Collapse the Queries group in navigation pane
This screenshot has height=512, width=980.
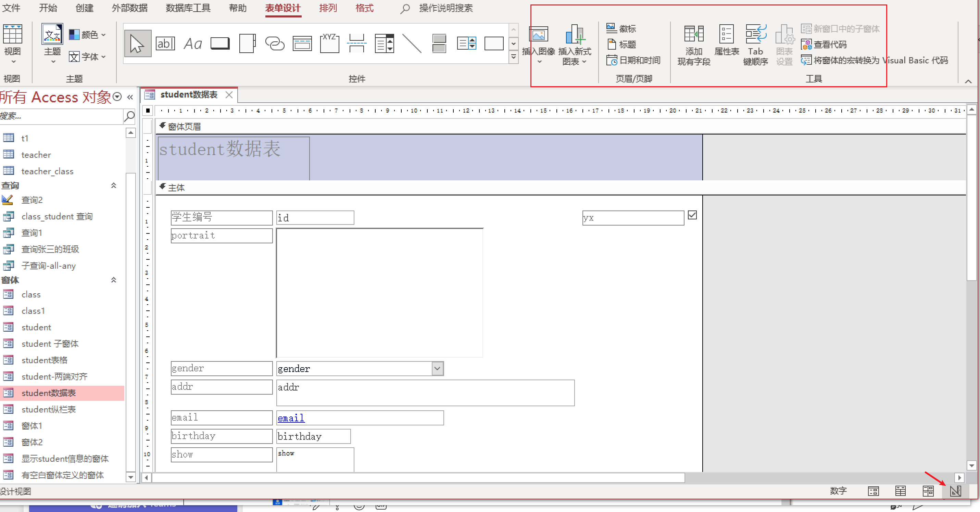113,185
